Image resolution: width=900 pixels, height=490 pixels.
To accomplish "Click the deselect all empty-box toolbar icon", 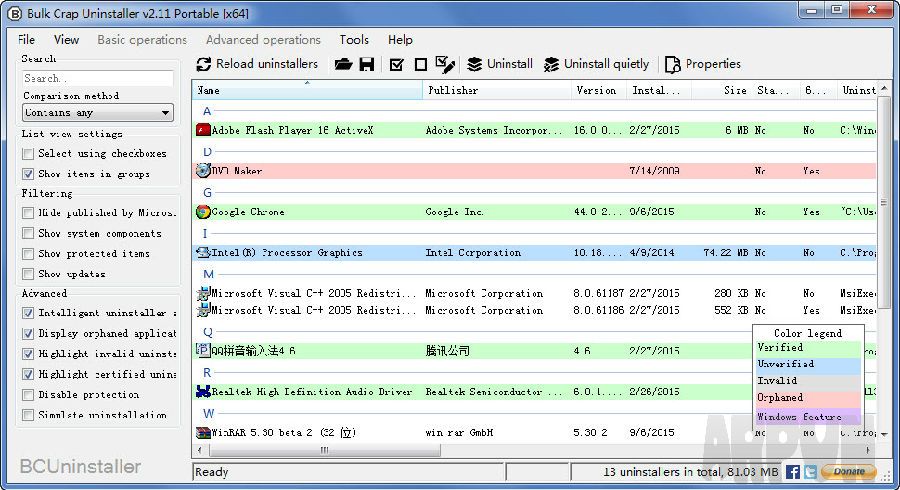I will pos(421,64).
